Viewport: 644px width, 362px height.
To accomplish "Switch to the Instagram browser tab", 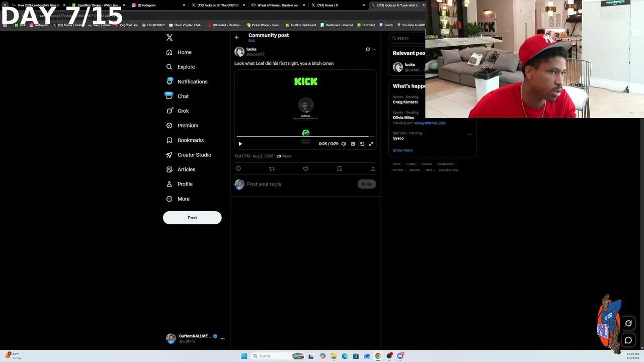I will (159, 5).
